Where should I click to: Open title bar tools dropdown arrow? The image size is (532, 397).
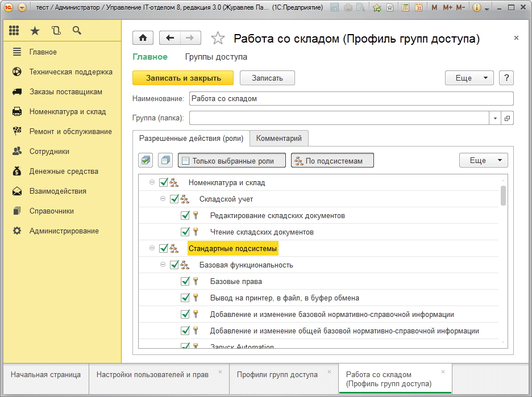point(487,9)
